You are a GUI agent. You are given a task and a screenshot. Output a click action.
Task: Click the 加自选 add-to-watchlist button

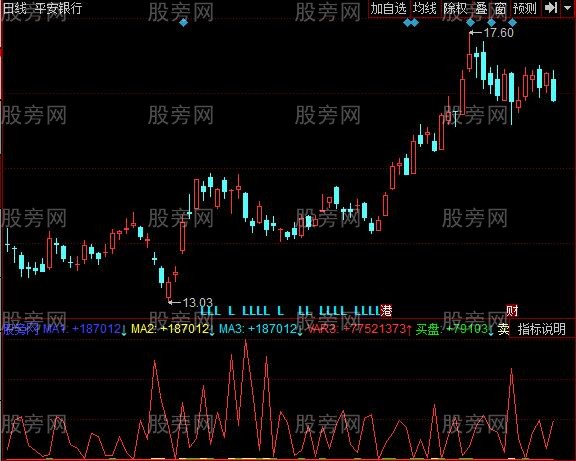[389, 8]
